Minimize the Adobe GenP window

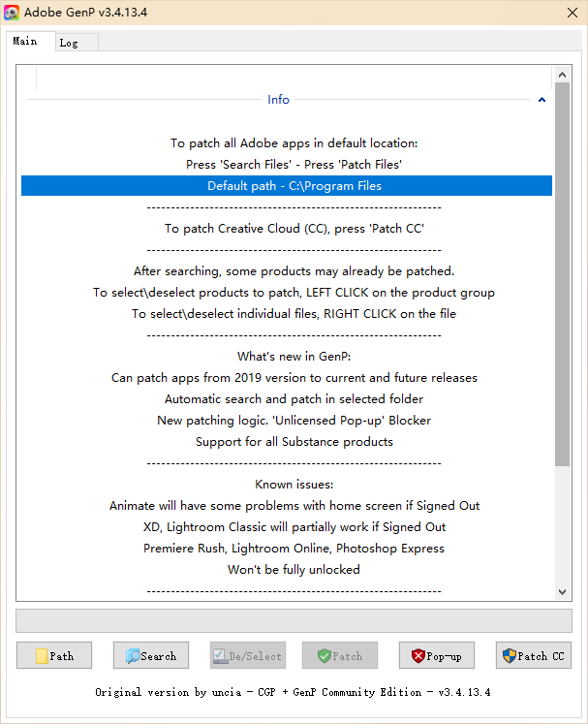(516, 12)
